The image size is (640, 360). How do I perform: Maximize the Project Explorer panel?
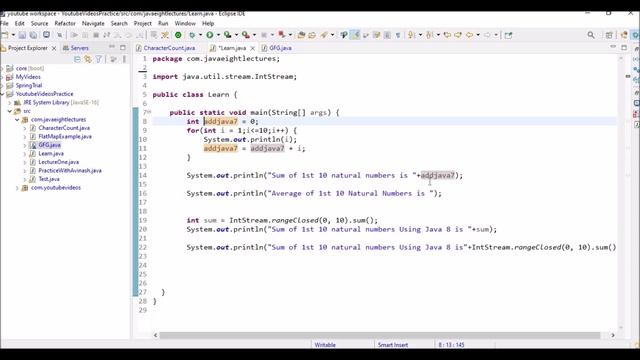point(123,48)
